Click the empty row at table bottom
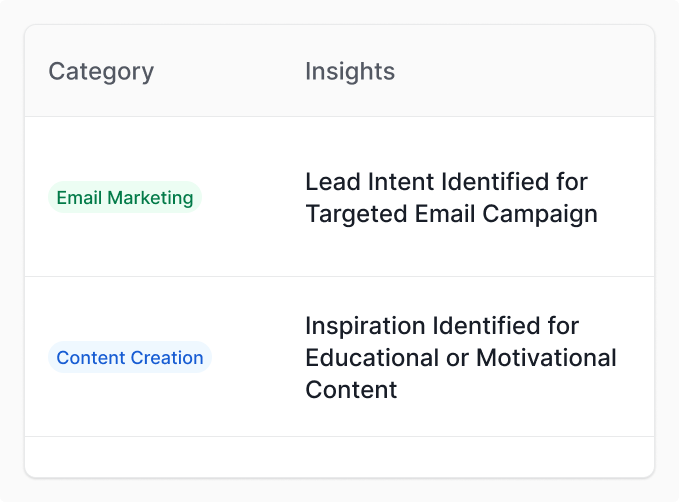679x502 pixels. 339,456
